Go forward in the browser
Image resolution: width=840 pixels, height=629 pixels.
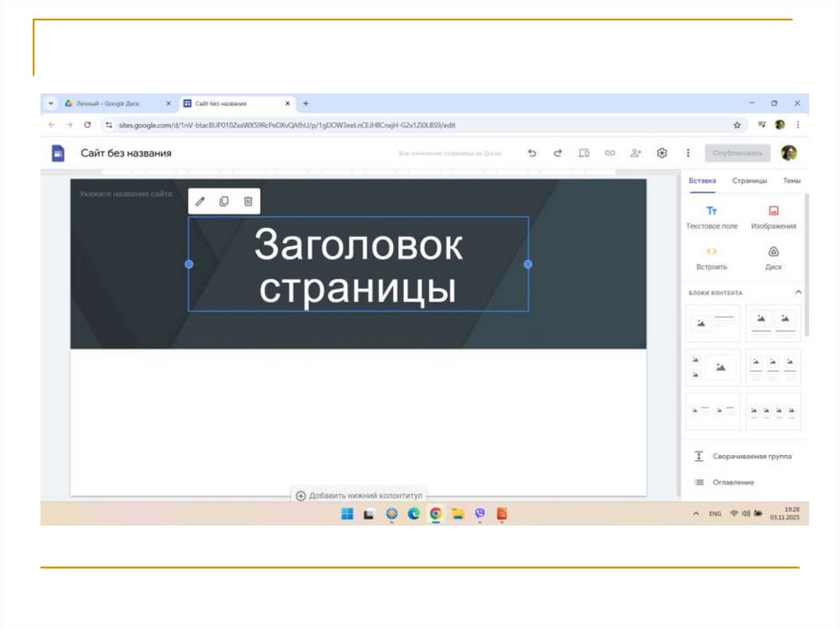(69, 125)
